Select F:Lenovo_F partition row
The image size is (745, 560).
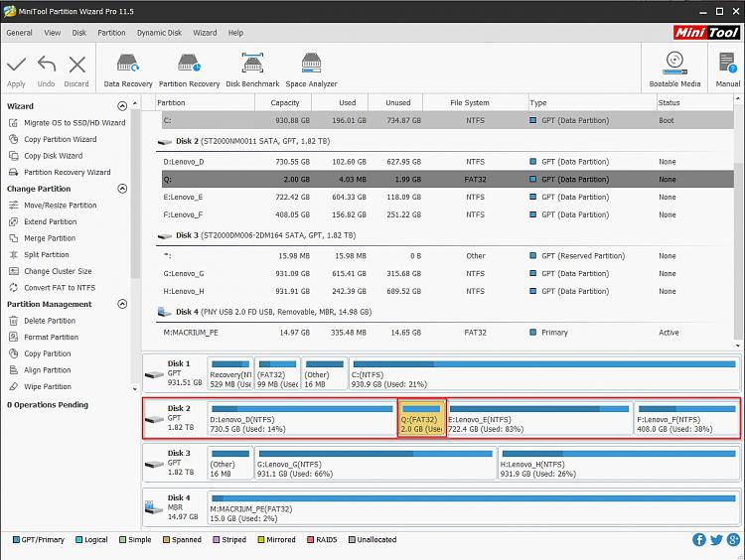point(448,214)
